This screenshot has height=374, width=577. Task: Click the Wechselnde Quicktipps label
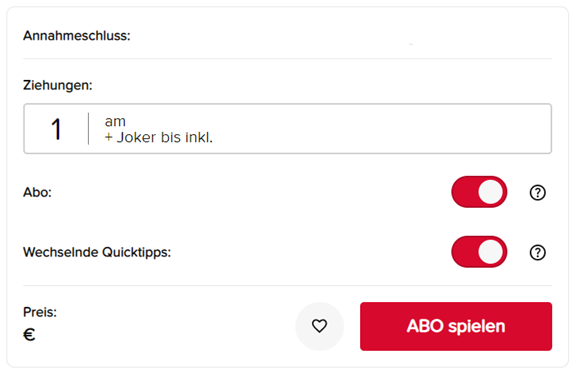pos(97,252)
